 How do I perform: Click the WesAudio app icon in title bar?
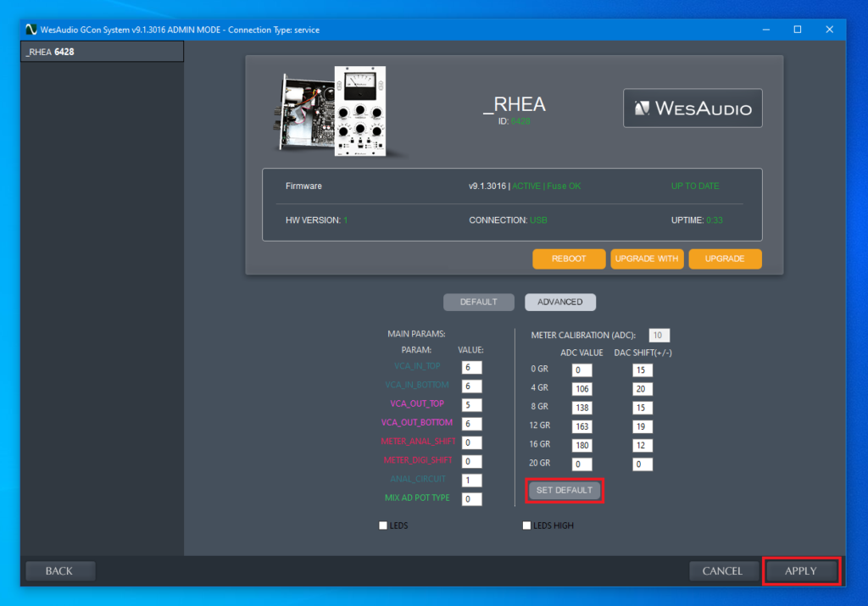pyautogui.click(x=31, y=30)
